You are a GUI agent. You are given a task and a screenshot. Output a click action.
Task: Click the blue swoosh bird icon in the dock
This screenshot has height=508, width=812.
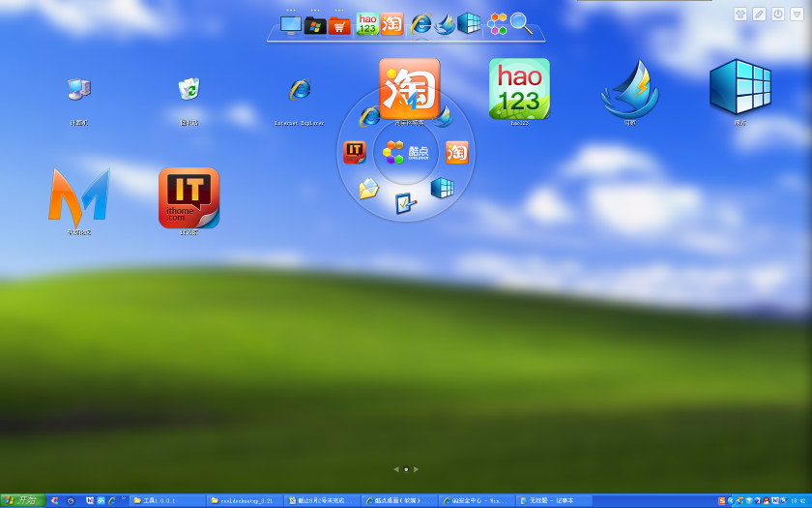(445, 24)
